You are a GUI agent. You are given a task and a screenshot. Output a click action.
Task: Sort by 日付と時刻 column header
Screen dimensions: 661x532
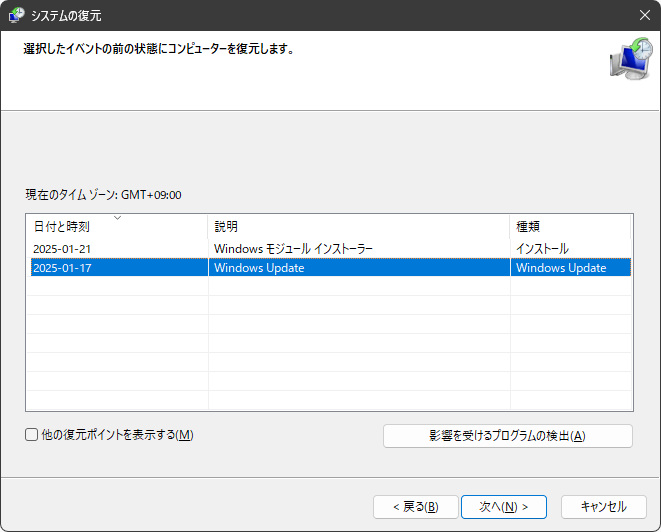[x=117, y=226]
